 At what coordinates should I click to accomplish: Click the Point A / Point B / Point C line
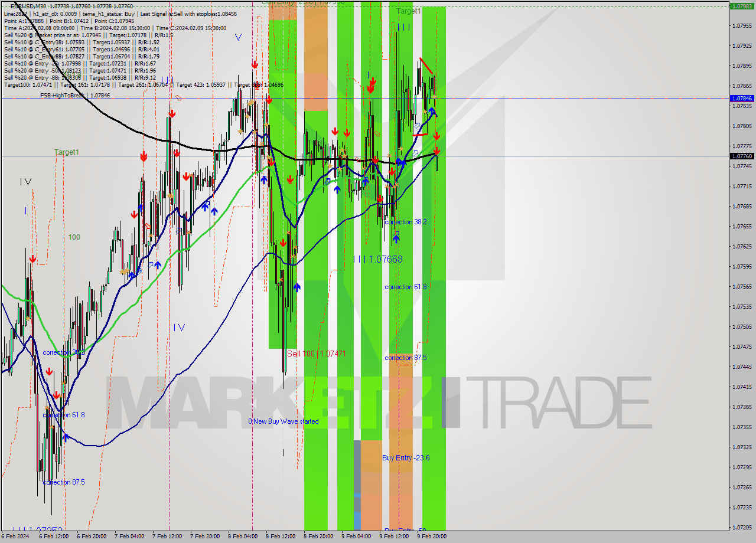tap(69, 20)
